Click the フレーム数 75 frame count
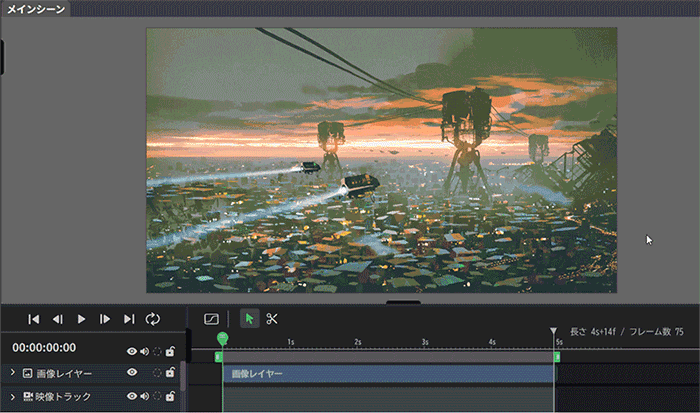Screen dimensions: 700x413 [x=656, y=332]
